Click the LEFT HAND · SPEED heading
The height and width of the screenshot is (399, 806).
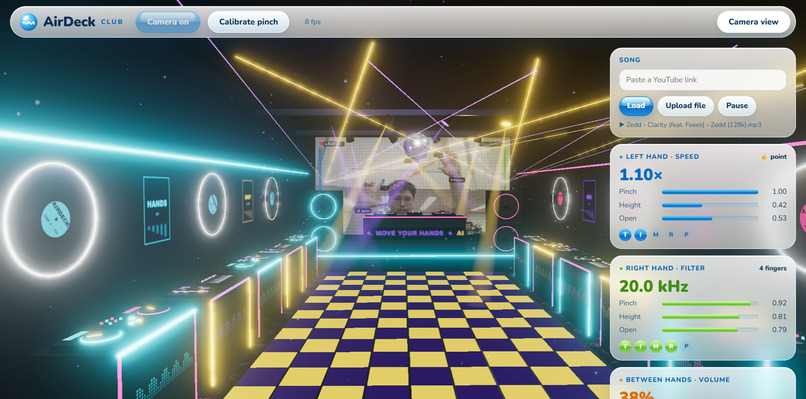[662, 157]
